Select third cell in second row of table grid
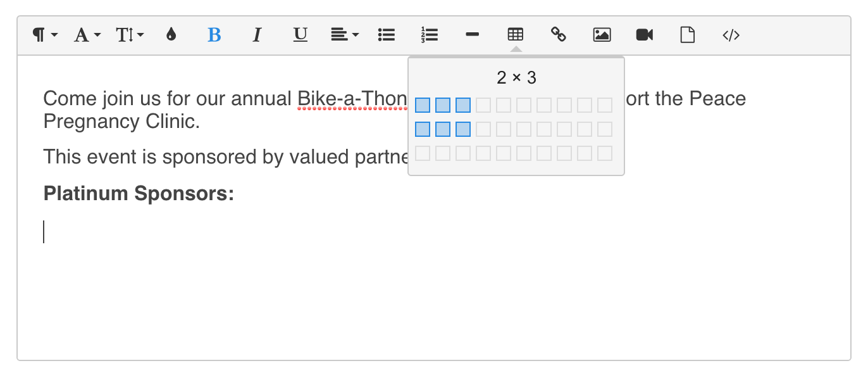This screenshot has width=868, height=375. coord(463,129)
